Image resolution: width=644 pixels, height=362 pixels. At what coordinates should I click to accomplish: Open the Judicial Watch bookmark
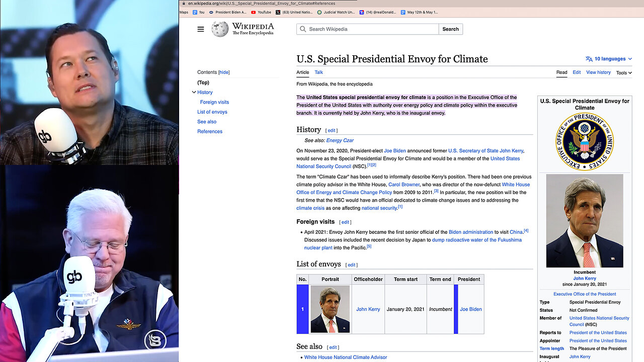click(x=336, y=12)
